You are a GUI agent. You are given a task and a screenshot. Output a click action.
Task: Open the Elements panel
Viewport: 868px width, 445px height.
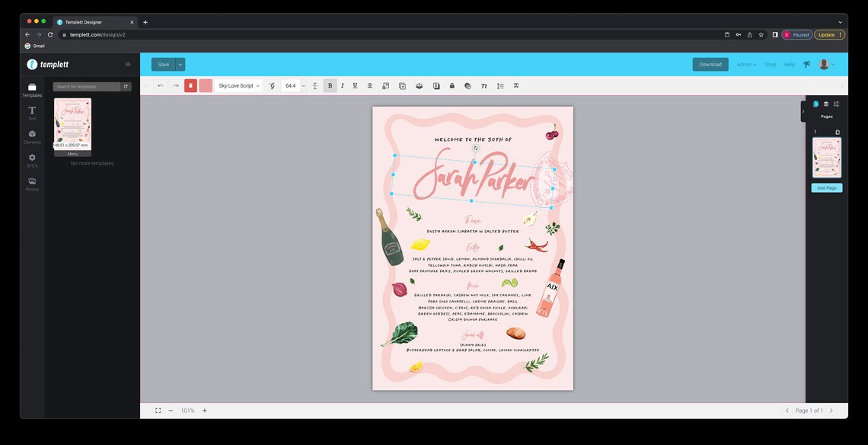pyautogui.click(x=32, y=136)
